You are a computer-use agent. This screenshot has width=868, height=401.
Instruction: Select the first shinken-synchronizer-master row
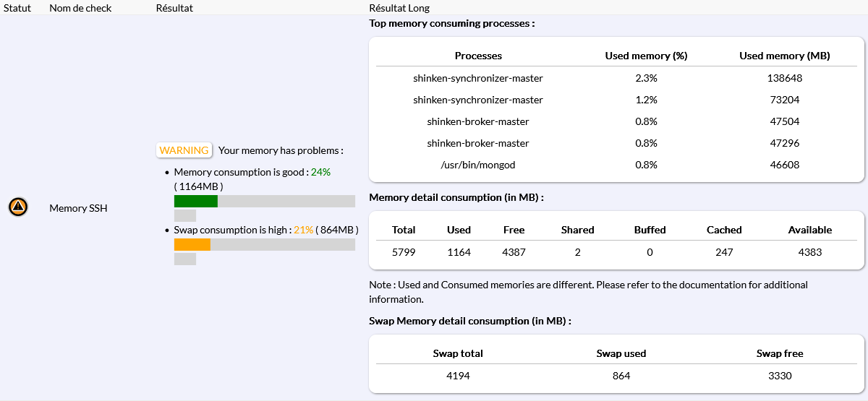click(478, 78)
